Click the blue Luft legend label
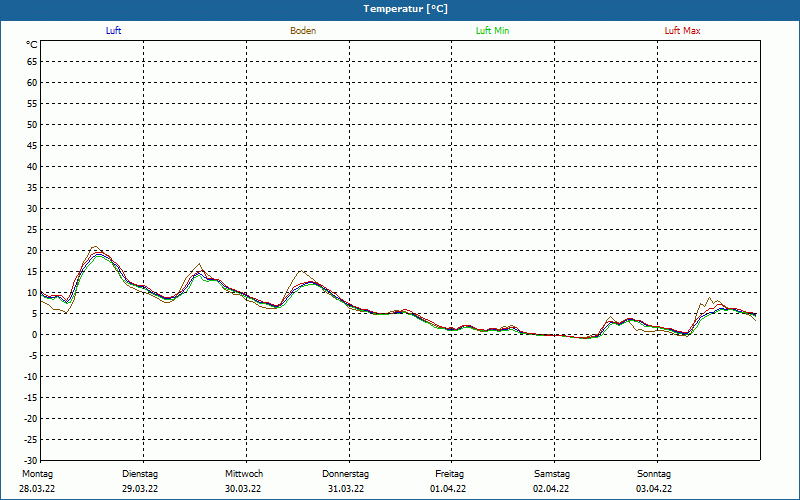 [113, 31]
